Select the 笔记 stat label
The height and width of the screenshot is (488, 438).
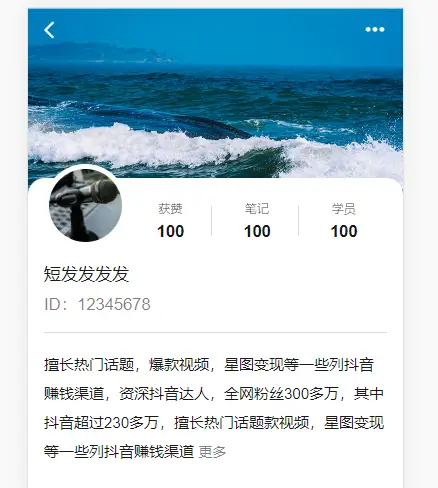click(257, 209)
